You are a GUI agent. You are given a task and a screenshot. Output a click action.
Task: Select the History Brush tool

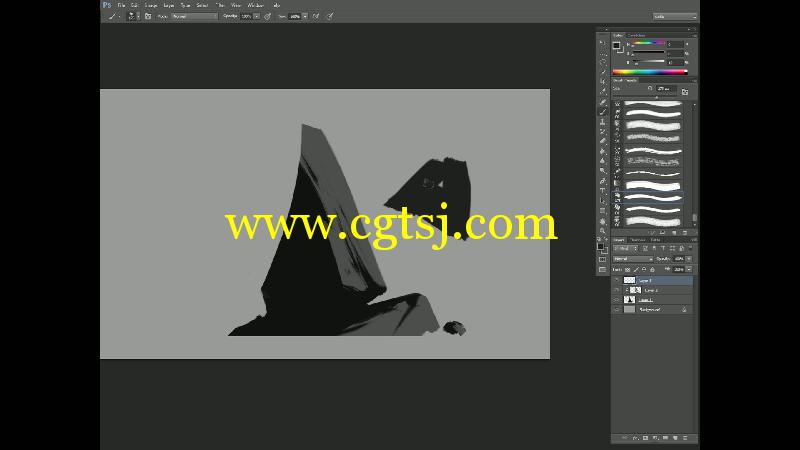[603, 132]
